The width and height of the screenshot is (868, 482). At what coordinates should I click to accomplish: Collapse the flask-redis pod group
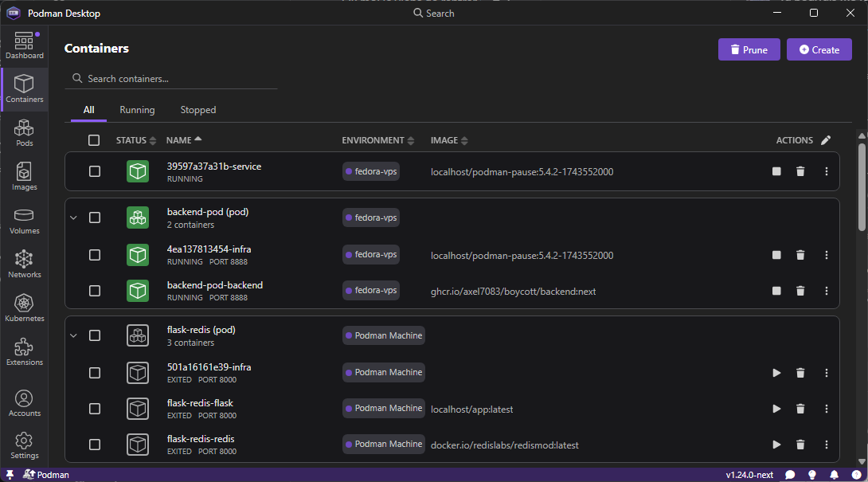pos(74,335)
